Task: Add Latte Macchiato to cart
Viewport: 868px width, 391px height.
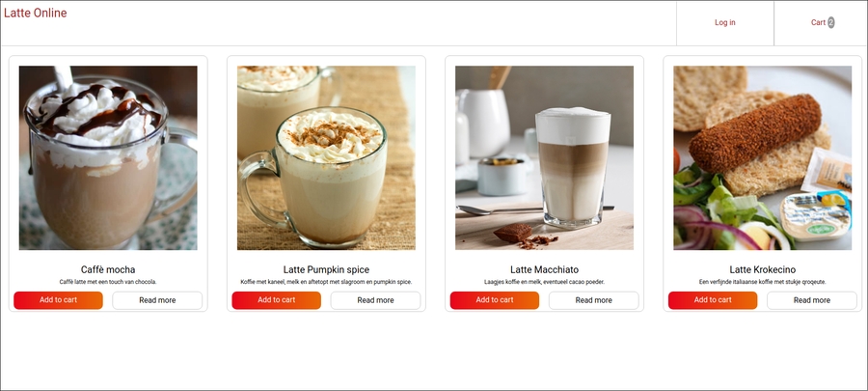Action: pos(495,300)
